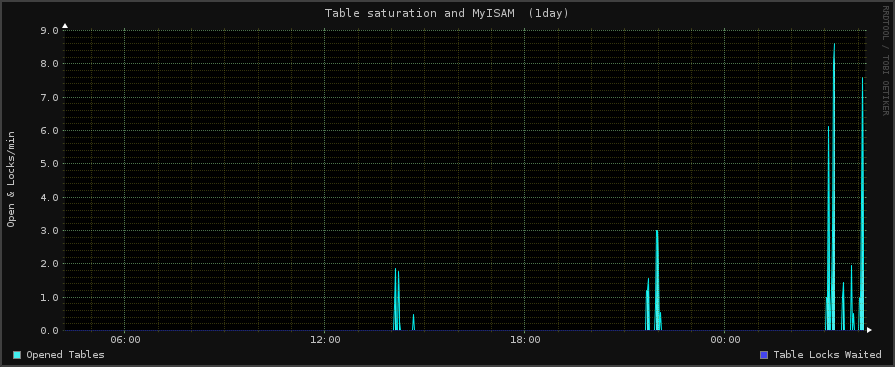The width and height of the screenshot is (895, 367).
Task: Click the blue Table Locks Waited swatch
Action: pyautogui.click(x=764, y=355)
